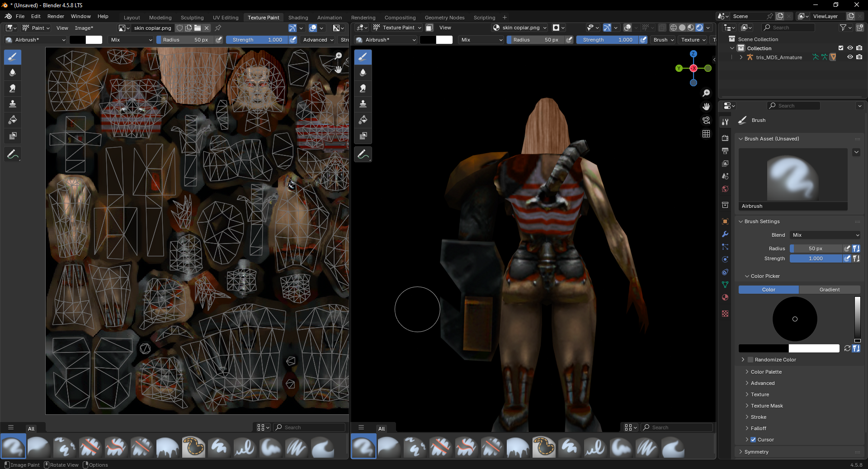Select the Smear tool in image editor toolbar

click(13, 89)
